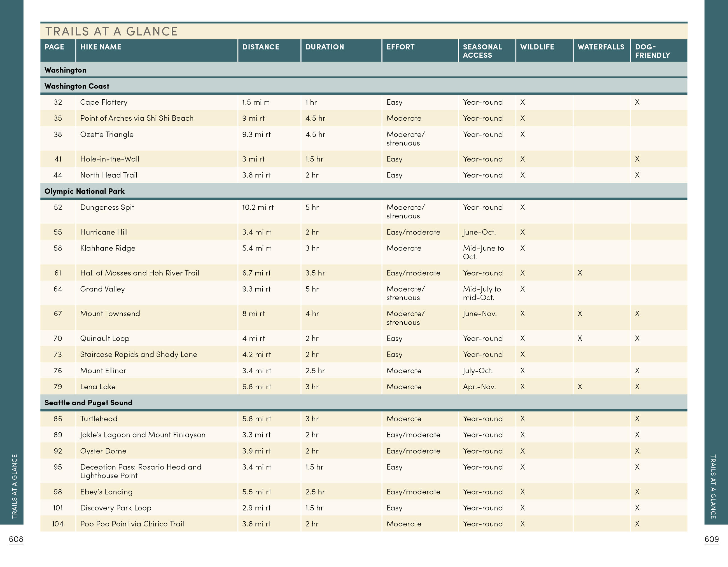Click the waterfalls X for Lena Lake

point(580,387)
